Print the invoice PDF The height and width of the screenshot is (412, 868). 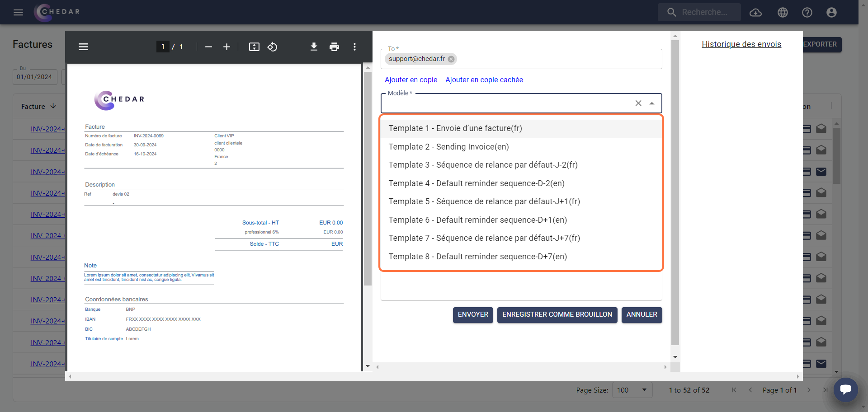coord(335,47)
